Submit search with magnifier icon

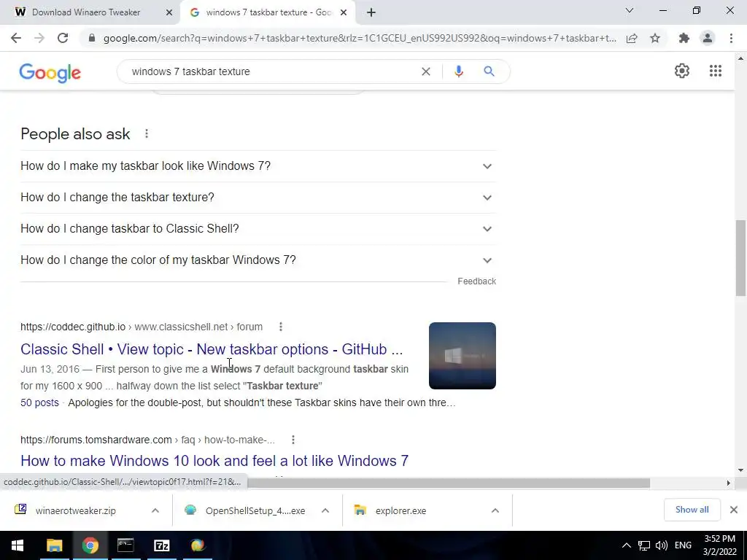click(x=489, y=71)
